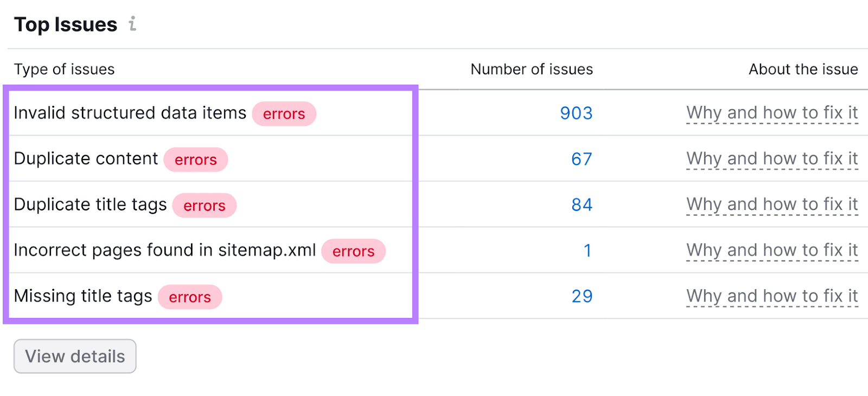This screenshot has width=868, height=396.
Task: Sort by the Number of issues column
Action: tap(531, 69)
